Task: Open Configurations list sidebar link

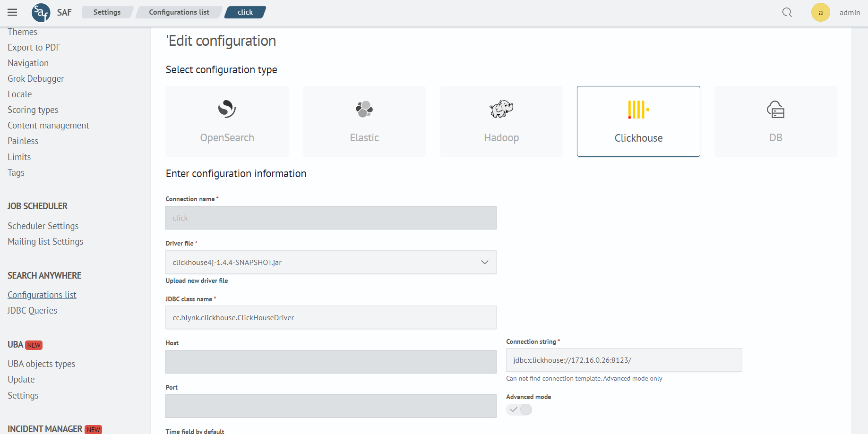Action: click(42, 295)
